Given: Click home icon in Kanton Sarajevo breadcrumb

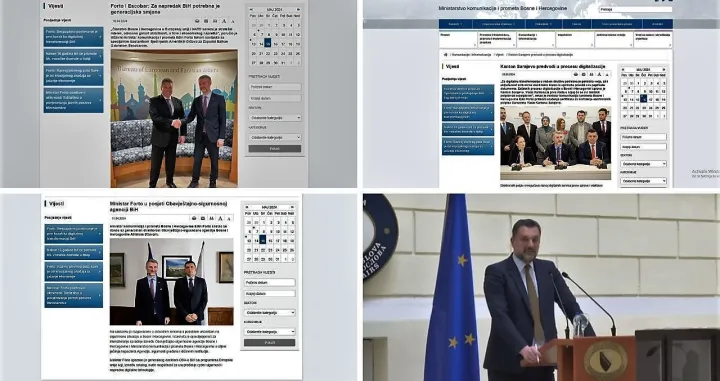Looking at the screenshot, I should point(445,55).
